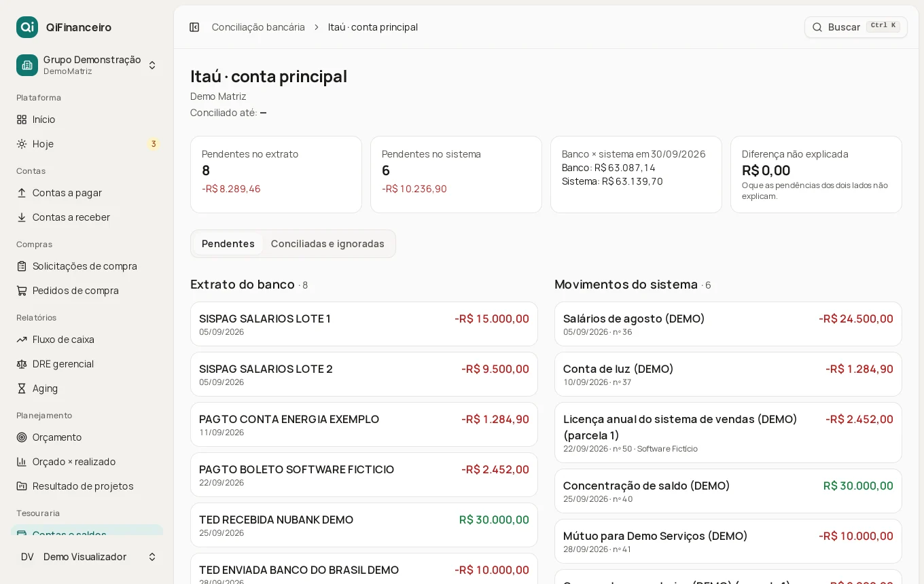Viewport: 924px width, 584px height.
Task: Open the DRE gerencial report
Action: tap(87, 364)
